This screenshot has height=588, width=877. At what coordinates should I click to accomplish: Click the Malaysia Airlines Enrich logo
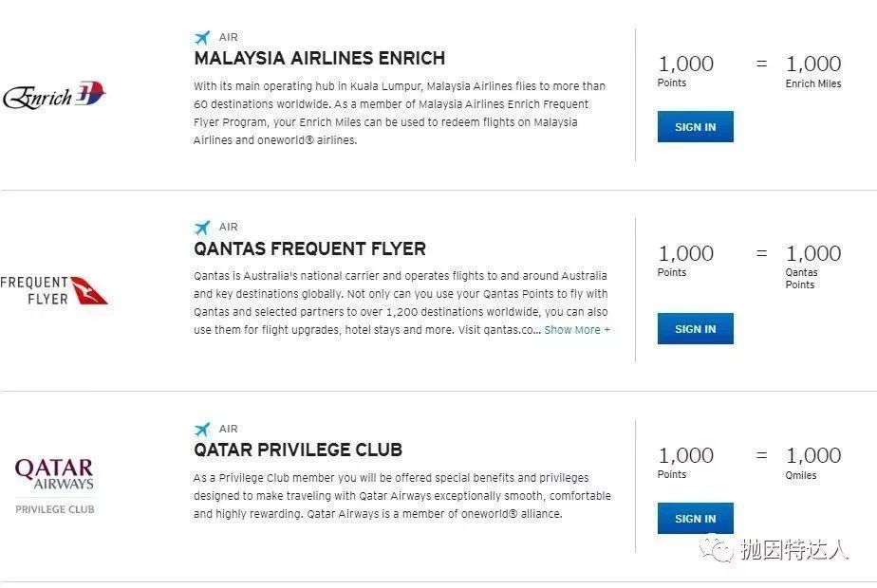[x=54, y=95]
